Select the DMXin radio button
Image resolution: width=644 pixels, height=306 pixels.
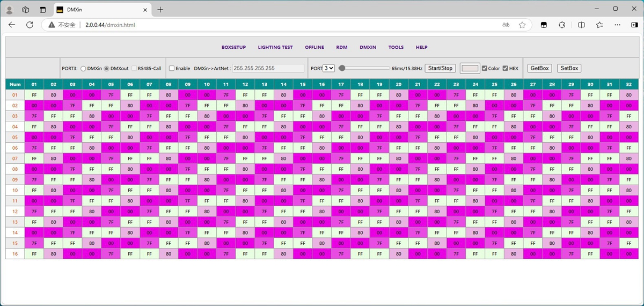coord(83,69)
